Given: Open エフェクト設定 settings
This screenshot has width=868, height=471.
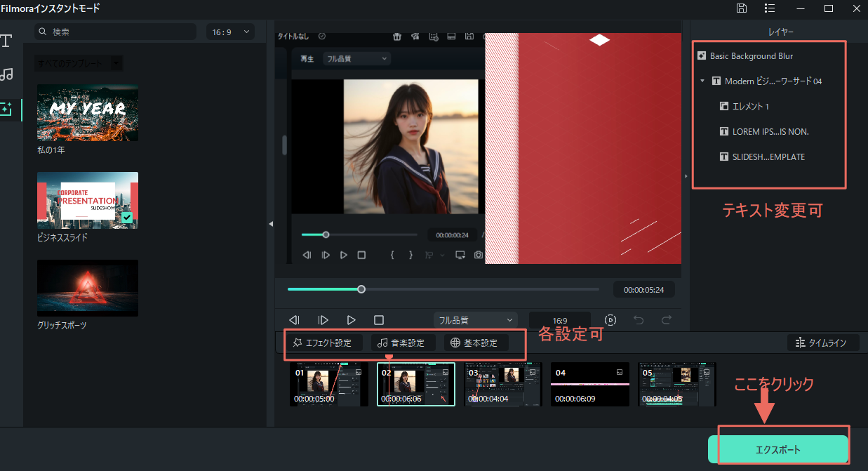Looking at the screenshot, I should [323, 343].
